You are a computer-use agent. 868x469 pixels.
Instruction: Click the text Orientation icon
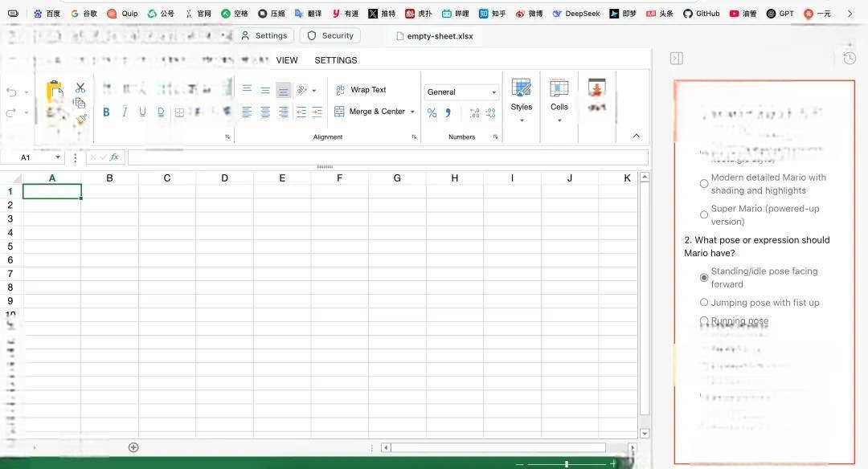pyautogui.click(x=301, y=90)
